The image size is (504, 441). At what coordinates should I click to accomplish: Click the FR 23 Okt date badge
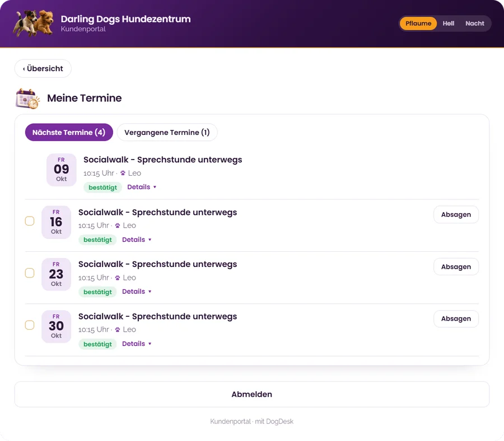tap(56, 274)
